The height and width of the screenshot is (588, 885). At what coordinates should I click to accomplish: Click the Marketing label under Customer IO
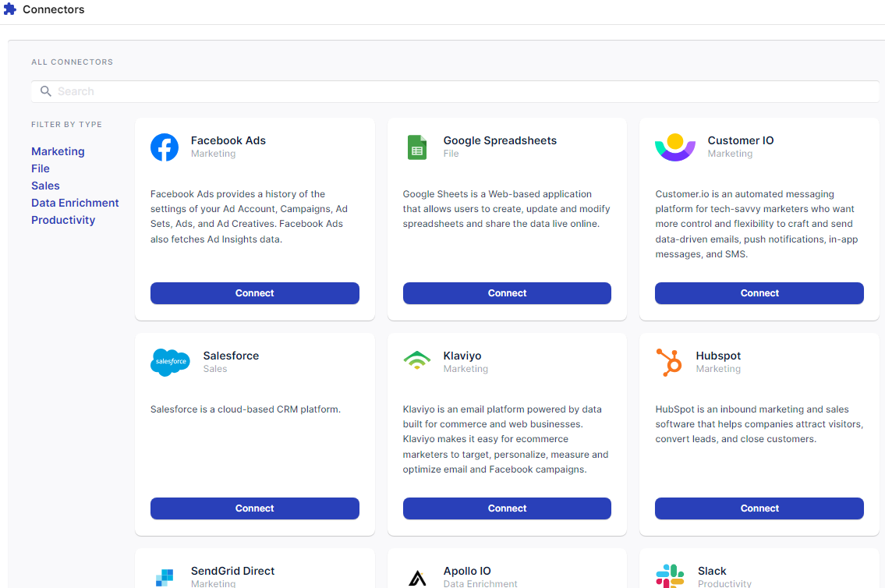pos(730,154)
